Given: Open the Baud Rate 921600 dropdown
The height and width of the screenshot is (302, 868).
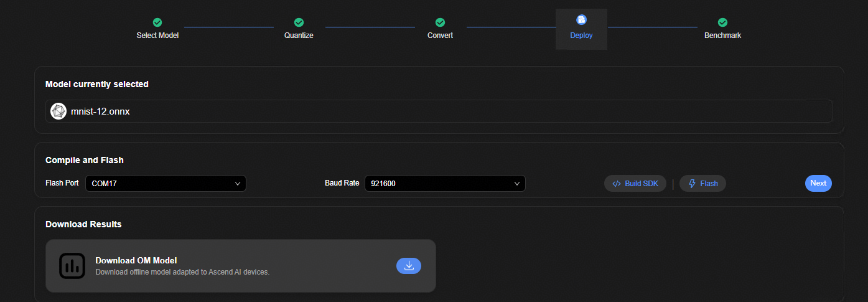Looking at the screenshot, I should click(444, 184).
